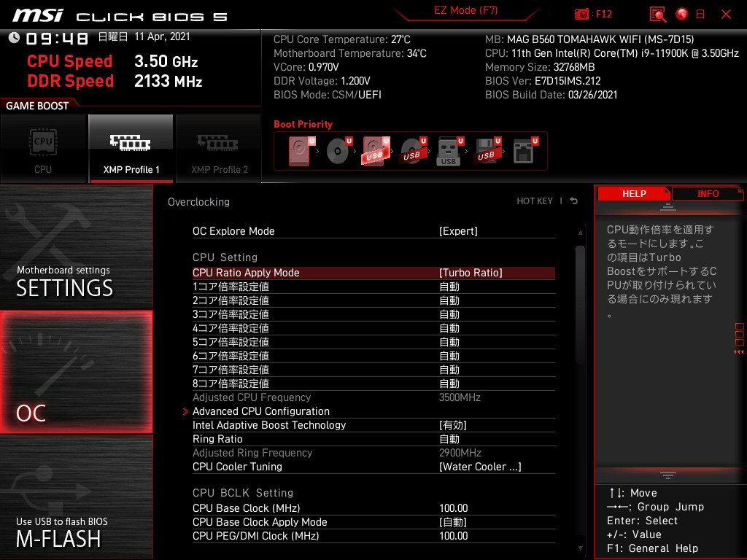Select the first hard disk boot device icon
The width and height of the screenshot is (747, 560).
(x=301, y=151)
